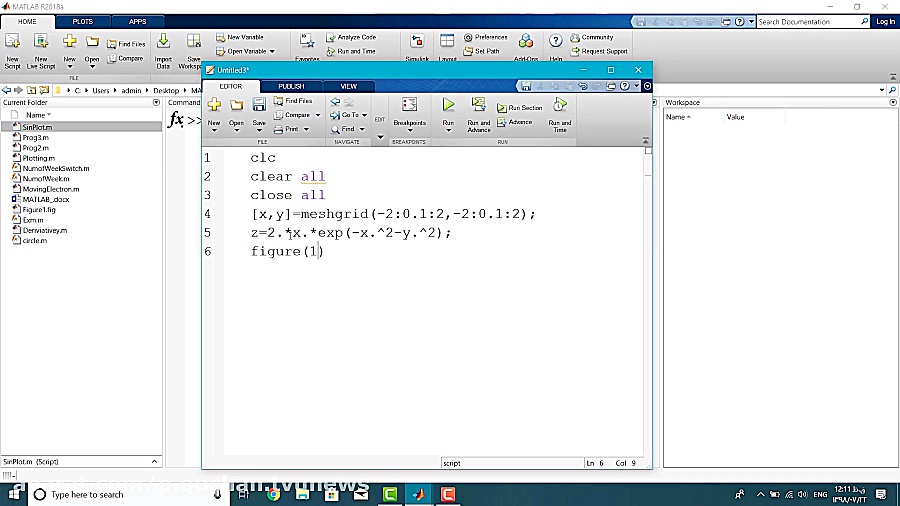Open Workspace panel actions menu
The height and width of the screenshot is (506, 900).
pos(893,103)
